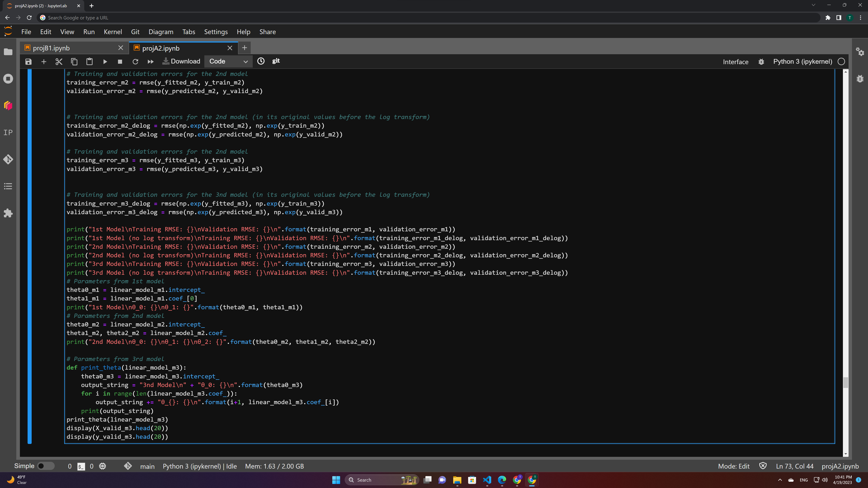Enable the debugger bug icon in toolbar

(x=761, y=62)
